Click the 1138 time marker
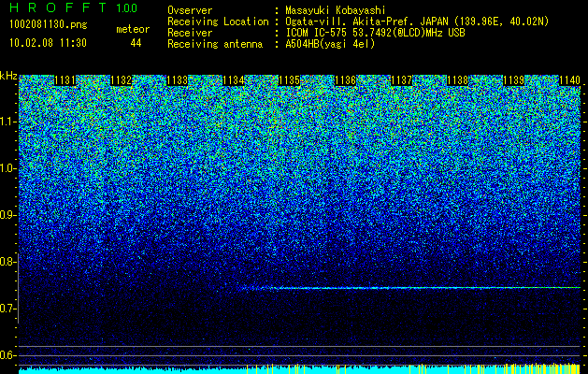Screen dimensions: 588x374 (457, 80)
